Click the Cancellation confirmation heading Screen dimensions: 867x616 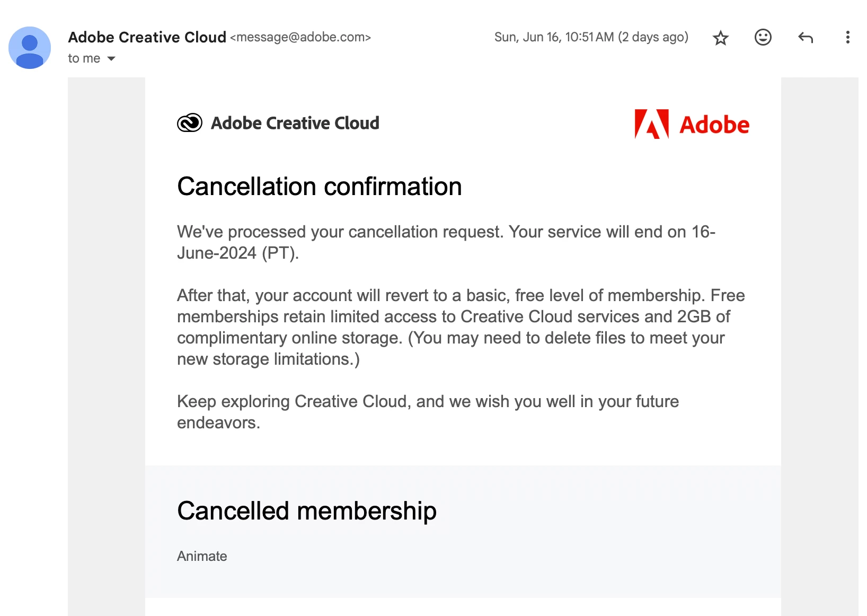(319, 187)
